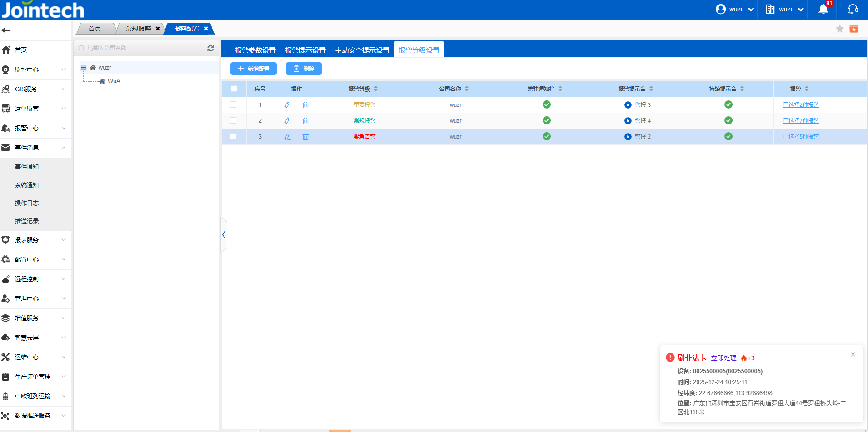Click back arrow above the sidebar
Image resolution: width=868 pixels, height=432 pixels.
(6, 30)
